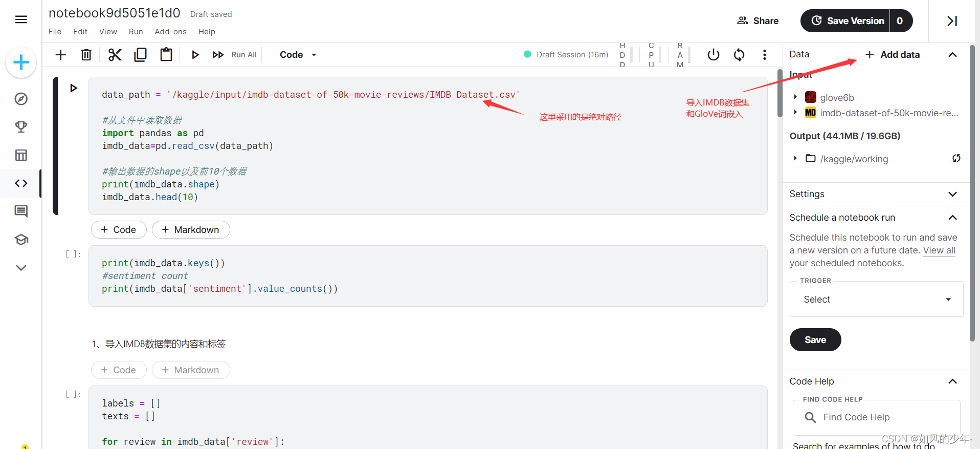Open the Discussions comment icon
The width and height of the screenshot is (980, 449).
tap(21, 211)
